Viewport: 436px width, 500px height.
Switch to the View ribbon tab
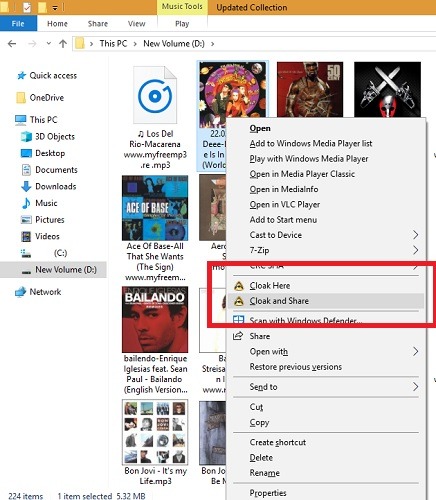[136, 24]
